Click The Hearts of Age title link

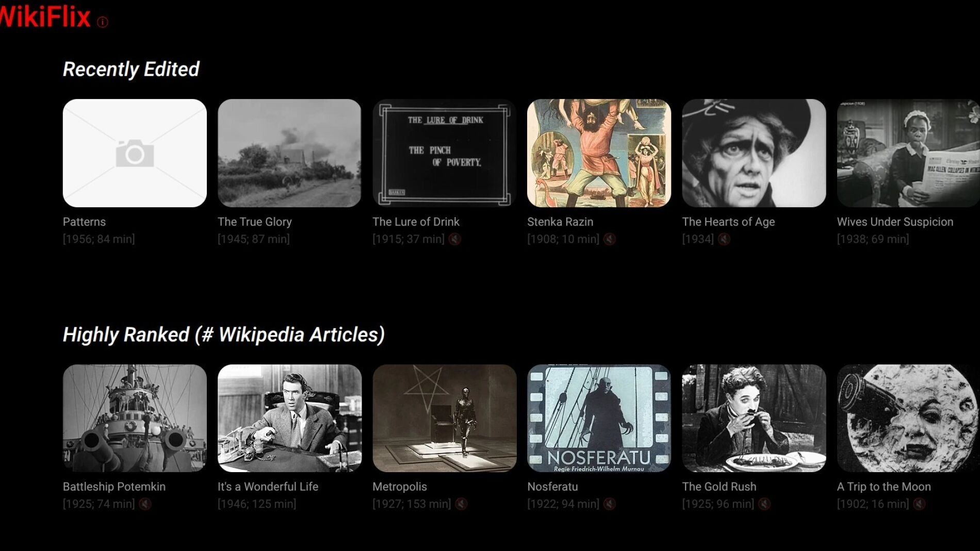(728, 222)
